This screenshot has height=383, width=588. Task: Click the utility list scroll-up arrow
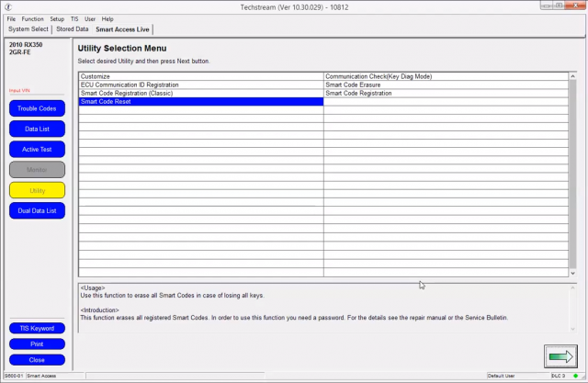point(572,76)
